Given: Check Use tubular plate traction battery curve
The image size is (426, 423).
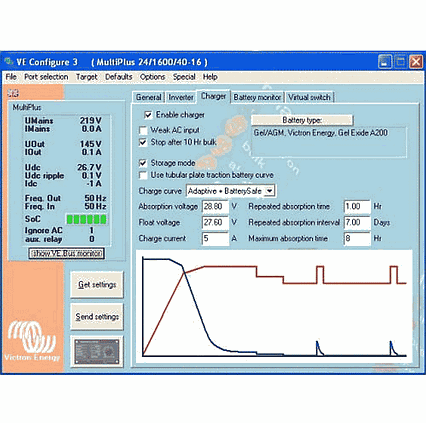Looking at the screenshot, I should [x=143, y=175].
